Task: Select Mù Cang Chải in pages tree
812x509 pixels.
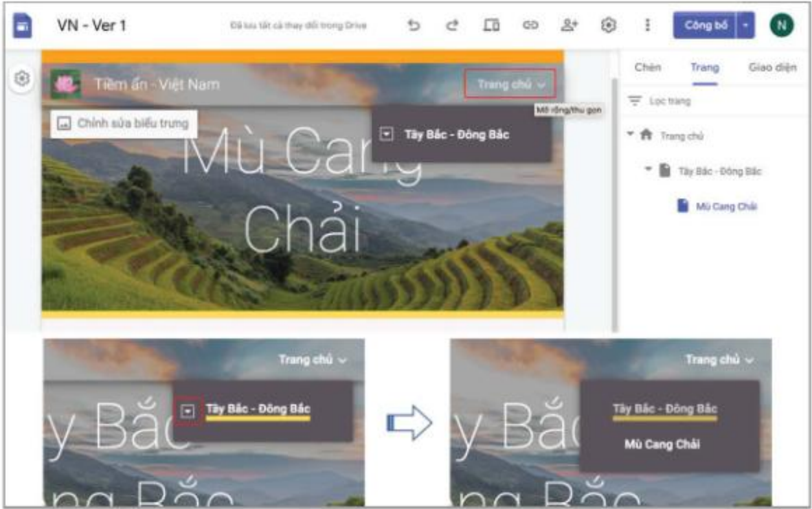Action: [727, 207]
